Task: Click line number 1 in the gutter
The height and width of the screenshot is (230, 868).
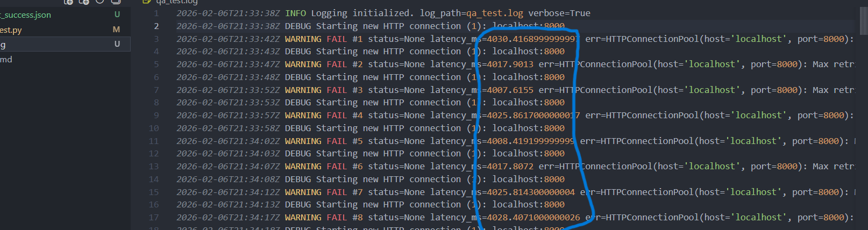Action: coord(156,13)
